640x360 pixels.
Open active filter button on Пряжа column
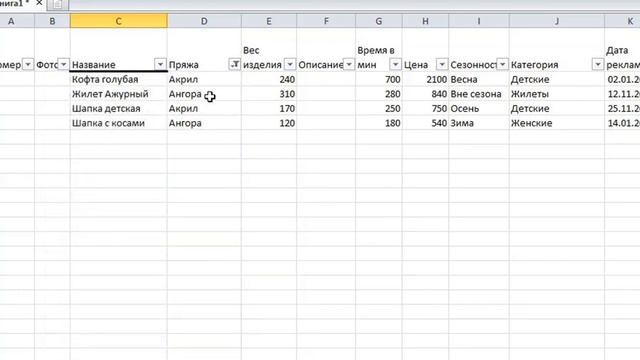(235, 64)
